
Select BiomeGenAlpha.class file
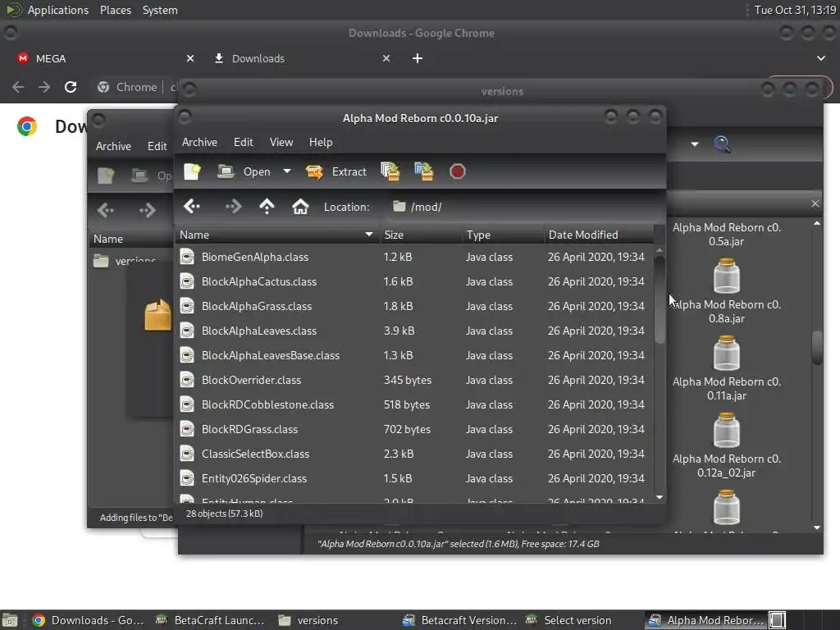(x=414, y=257)
